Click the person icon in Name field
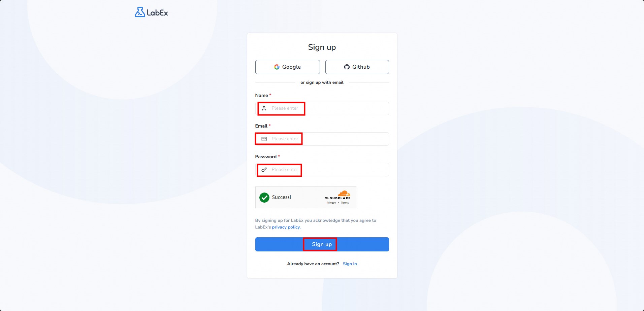Viewport: 644px width, 311px height. point(264,108)
